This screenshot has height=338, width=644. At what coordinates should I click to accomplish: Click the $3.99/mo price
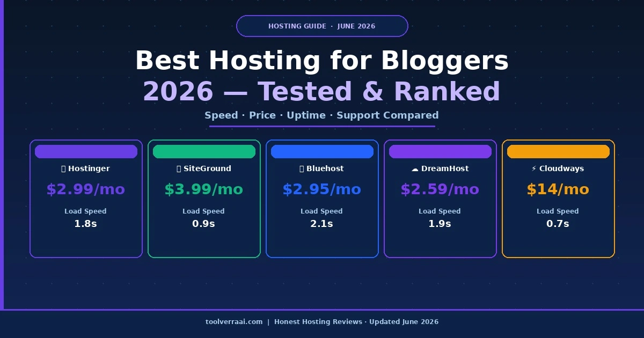(x=204, y=189)
